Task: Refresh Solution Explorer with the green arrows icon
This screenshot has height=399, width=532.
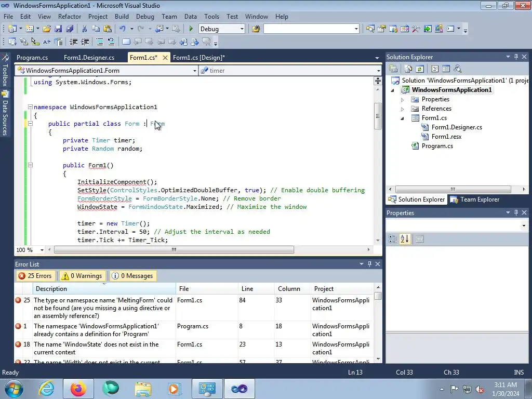Action: pos(420,69)
